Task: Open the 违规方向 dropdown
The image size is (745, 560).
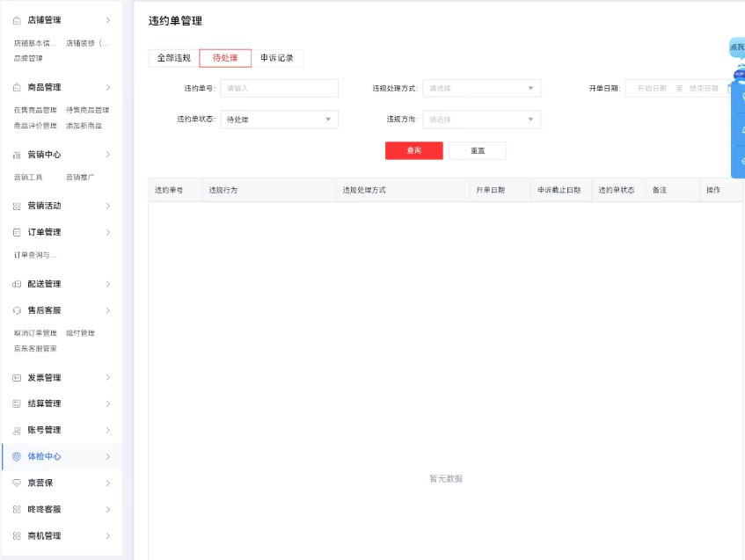Action: pos(481,120)
